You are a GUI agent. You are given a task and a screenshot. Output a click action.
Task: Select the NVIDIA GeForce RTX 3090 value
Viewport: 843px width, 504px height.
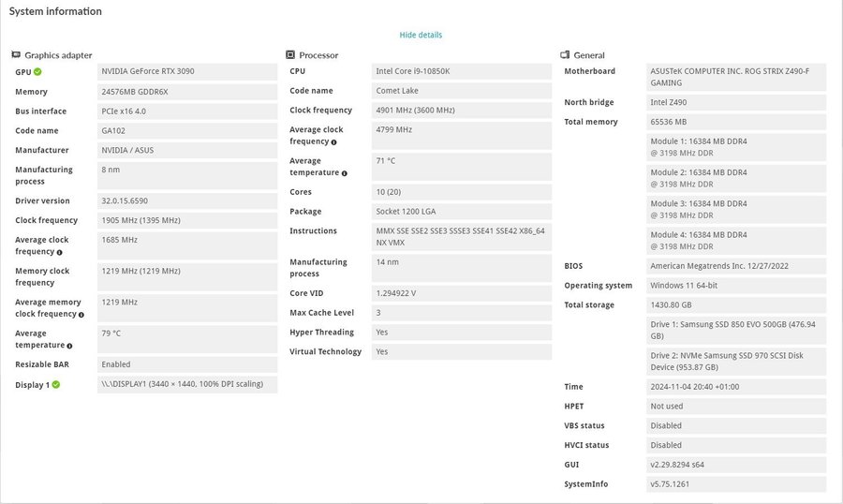[x=148, y=71]
